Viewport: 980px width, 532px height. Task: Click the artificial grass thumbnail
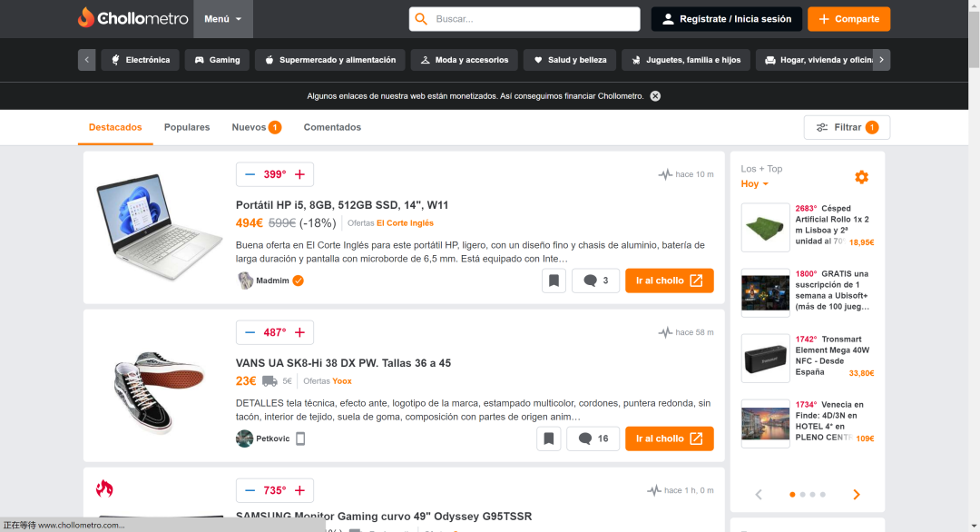click(766, 228)
